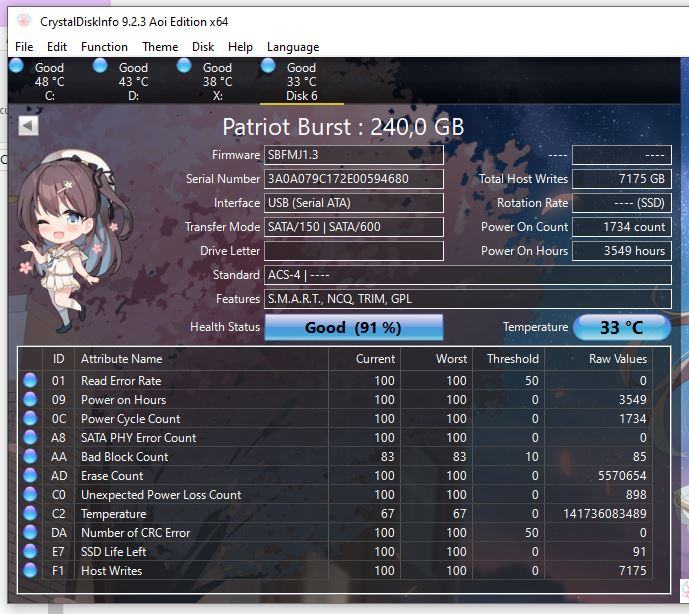The width and height of the screenshot is (689, 614).
Task: Click the status orb for Host Writes
Action: coord(30,570)
